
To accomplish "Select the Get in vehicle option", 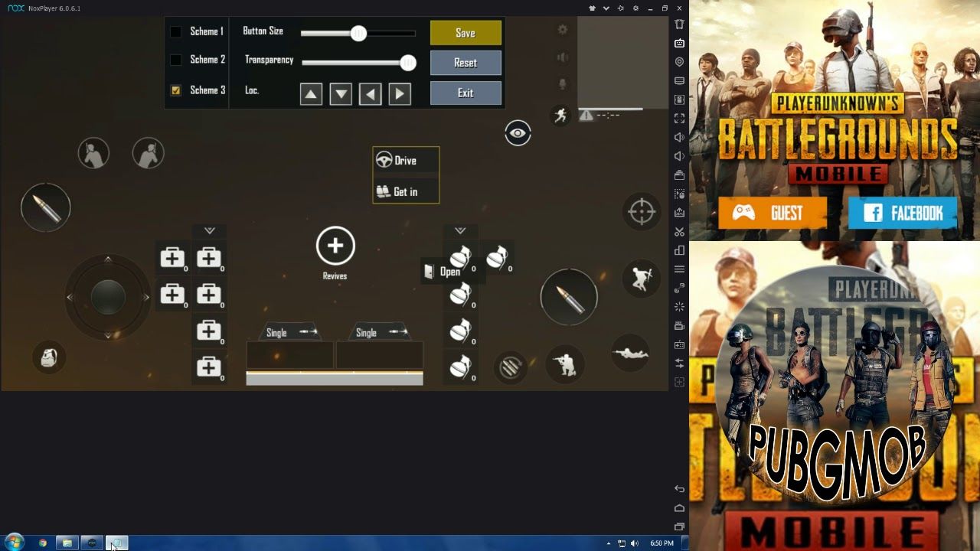I will 406,191.
